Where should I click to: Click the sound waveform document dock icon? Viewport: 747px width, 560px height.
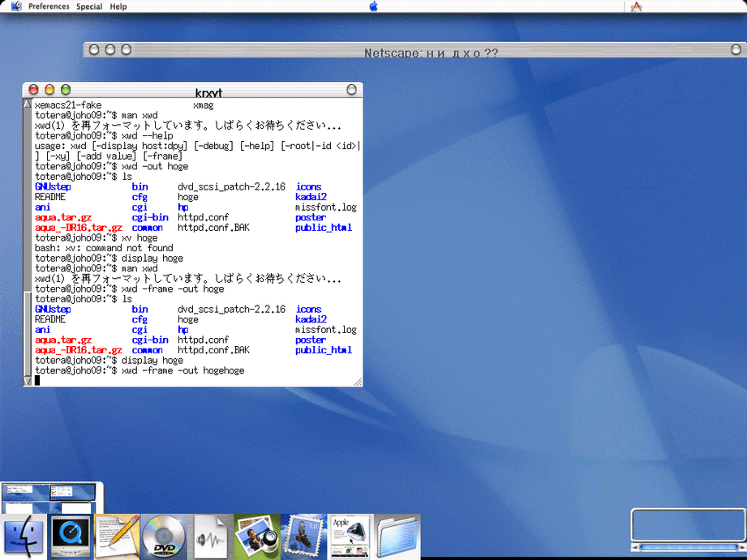coord(211,536)
